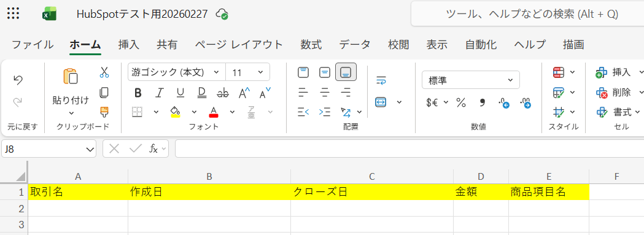Increase decimal places

pos(504,102)
